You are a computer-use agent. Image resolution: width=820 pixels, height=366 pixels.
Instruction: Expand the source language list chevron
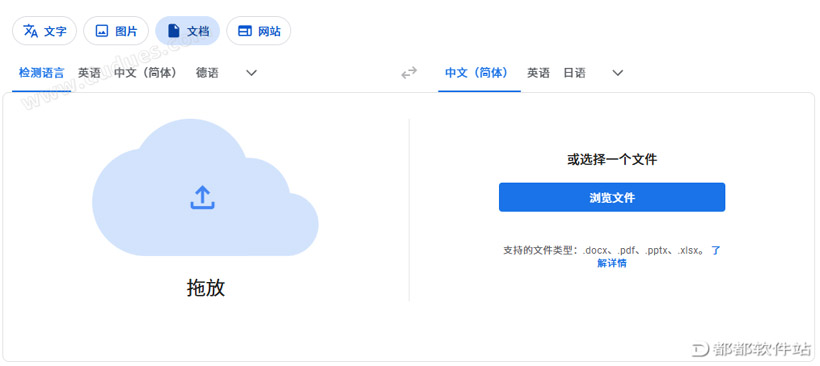click(x=252, y=73)
